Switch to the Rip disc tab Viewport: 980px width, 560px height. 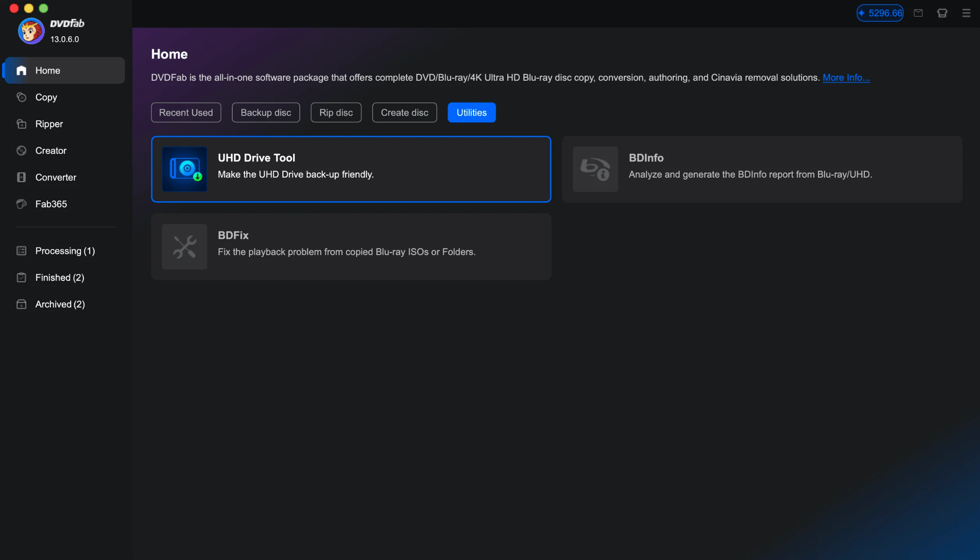(336, 112)
